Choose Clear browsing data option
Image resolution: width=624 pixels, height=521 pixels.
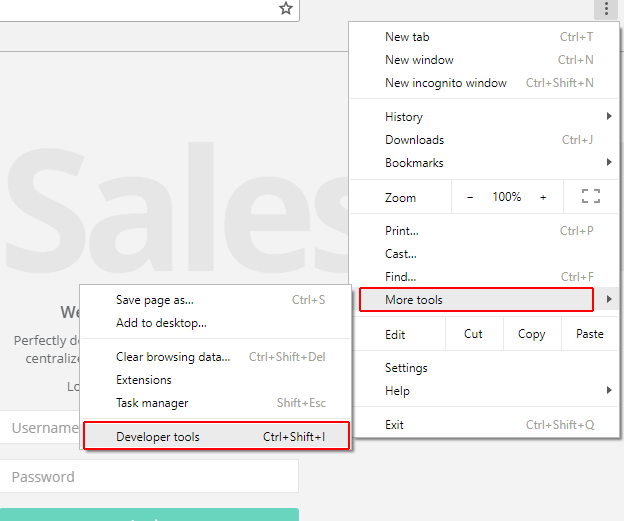(x=173, y=357)
